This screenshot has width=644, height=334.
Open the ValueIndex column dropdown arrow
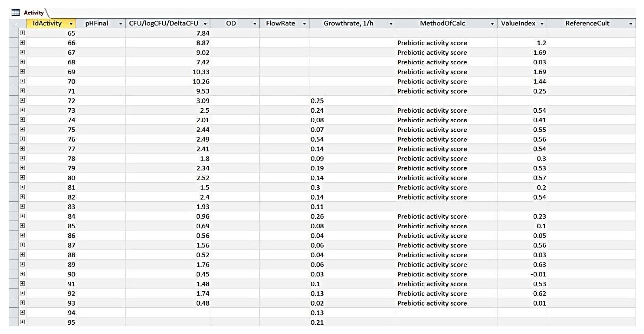[x=542, y=24]
